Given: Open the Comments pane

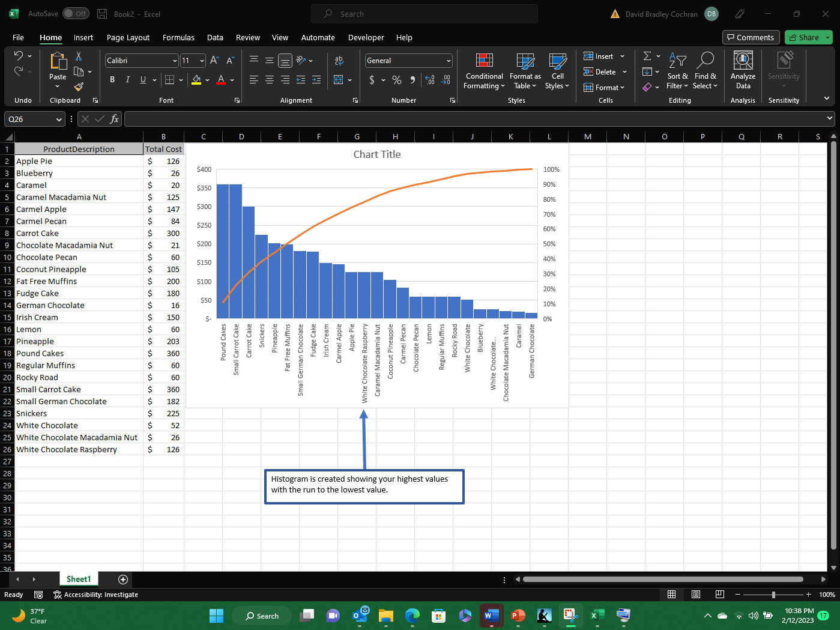Looking at the screenshot, I should point(751,37).
